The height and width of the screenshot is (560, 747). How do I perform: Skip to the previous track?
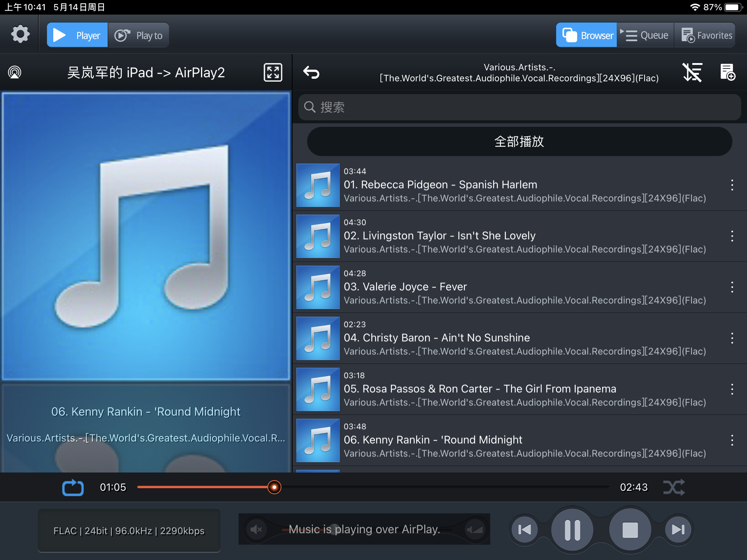coord(525,529)
